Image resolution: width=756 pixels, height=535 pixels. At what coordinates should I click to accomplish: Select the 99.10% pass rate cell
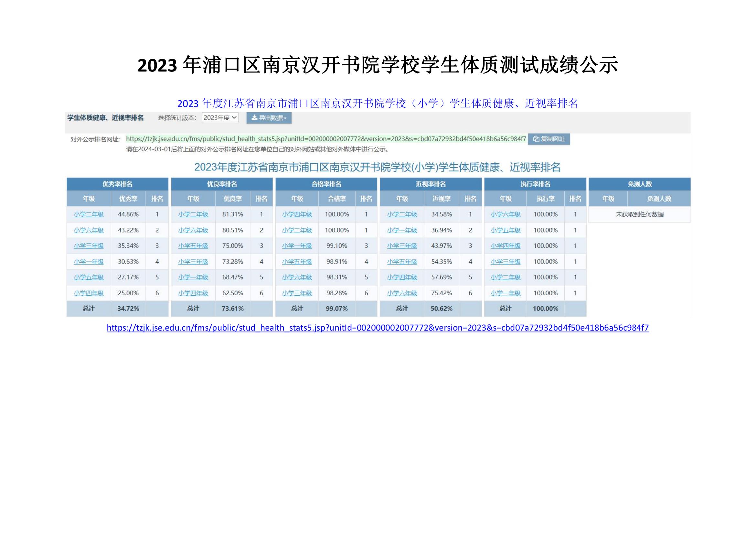337,246
